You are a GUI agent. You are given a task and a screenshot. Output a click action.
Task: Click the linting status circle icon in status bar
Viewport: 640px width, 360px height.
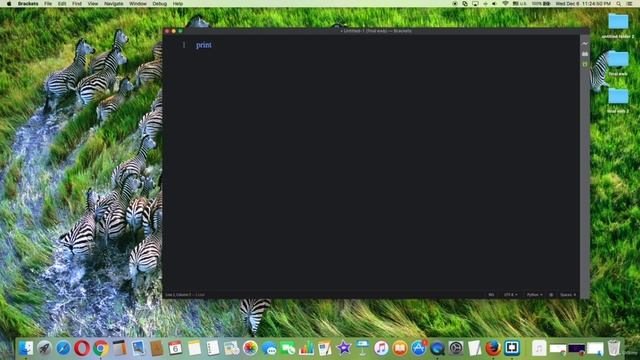(x=551, y=295)
